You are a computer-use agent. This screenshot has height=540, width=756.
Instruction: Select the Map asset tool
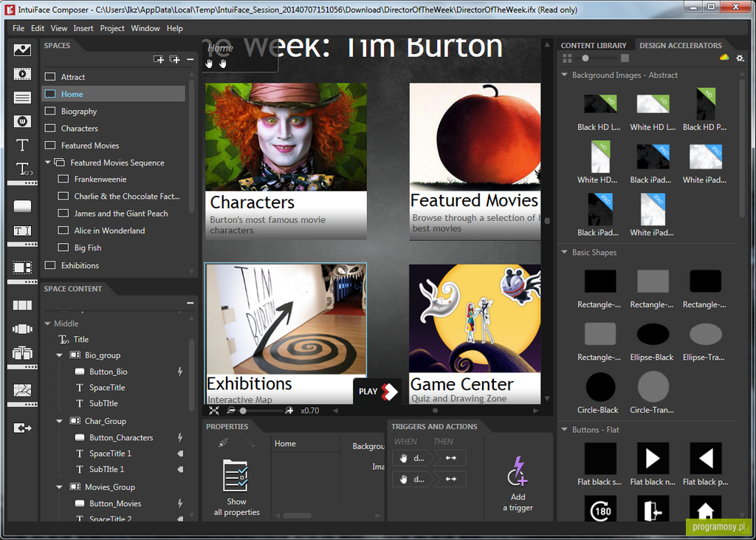pyautogui.click(x=22, y=390)
